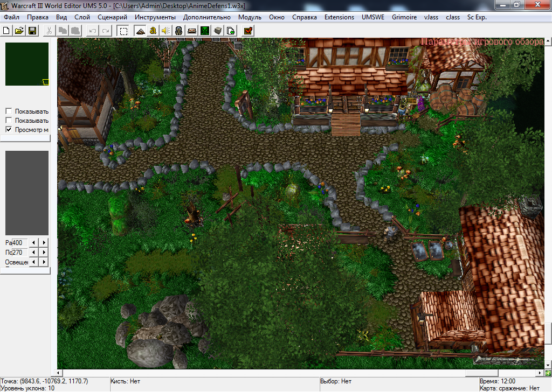Save the map with the floppy disk icon
The width and height of the screenshot is (552, 392).
tap(32, 31)
